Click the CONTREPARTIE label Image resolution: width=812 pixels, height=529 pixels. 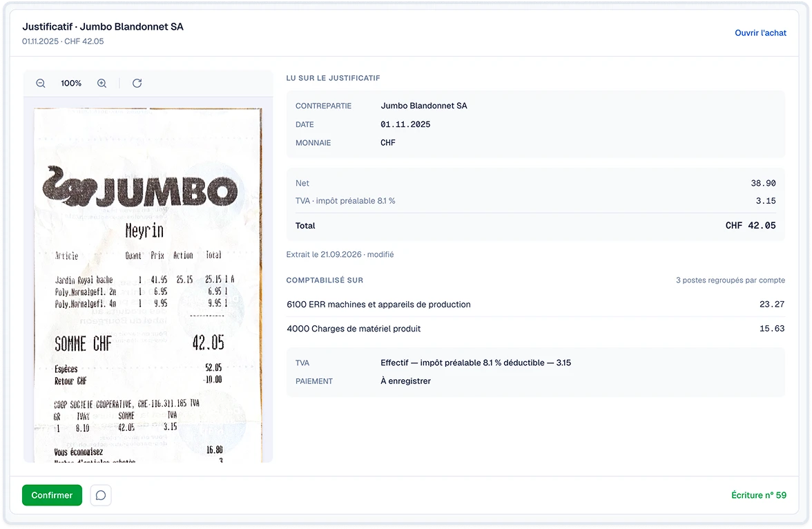pyautogui.click(x=323, y=106)
